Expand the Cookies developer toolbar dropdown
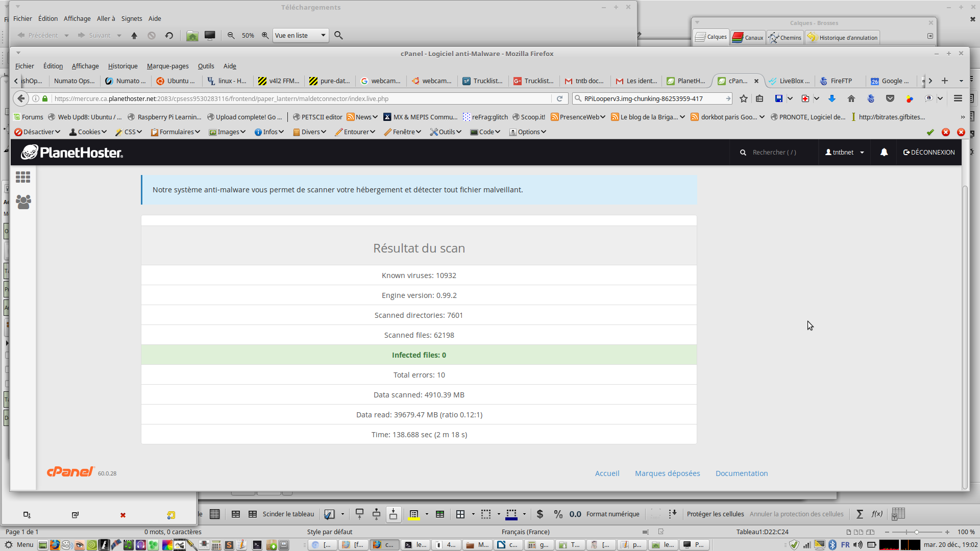The height and width of the screenshot is (551, 980). [x=88, y=132]
